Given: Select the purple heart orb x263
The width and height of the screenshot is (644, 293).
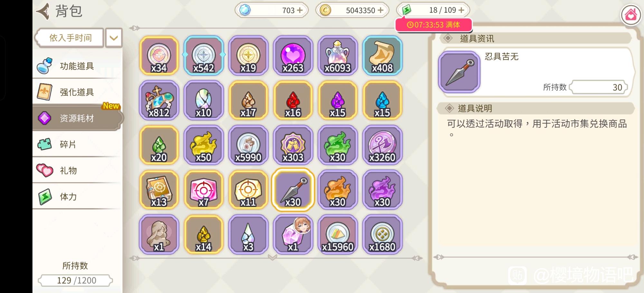Looking at the screenshot, I should tap(293, 55).
